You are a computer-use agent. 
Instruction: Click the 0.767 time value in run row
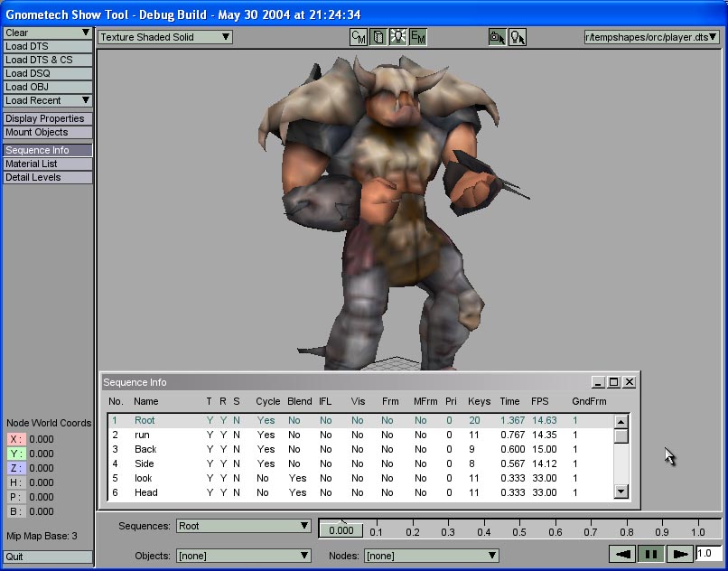coord(512,435)
